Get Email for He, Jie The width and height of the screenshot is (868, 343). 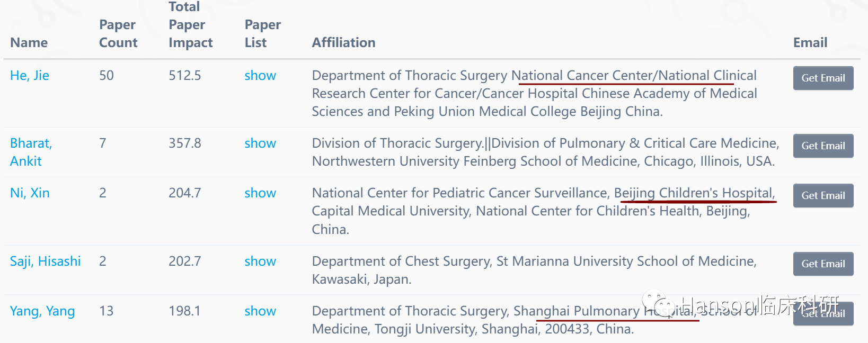coord(823,78)
